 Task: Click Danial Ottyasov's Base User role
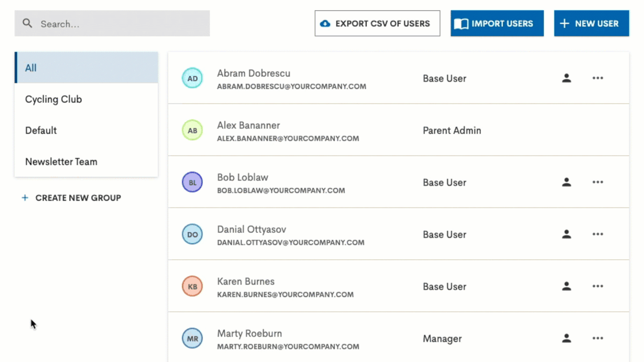[x=445, y=234]
